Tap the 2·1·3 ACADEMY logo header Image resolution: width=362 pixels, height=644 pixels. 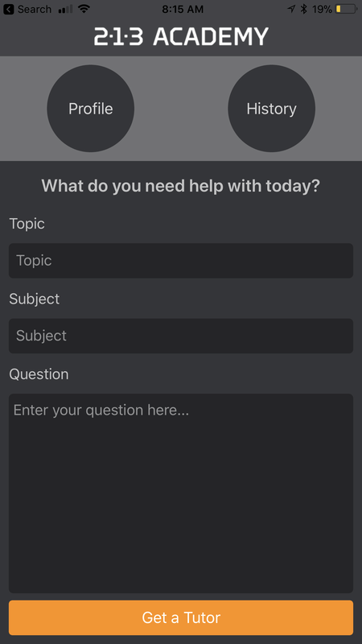(x=181, y=36)
